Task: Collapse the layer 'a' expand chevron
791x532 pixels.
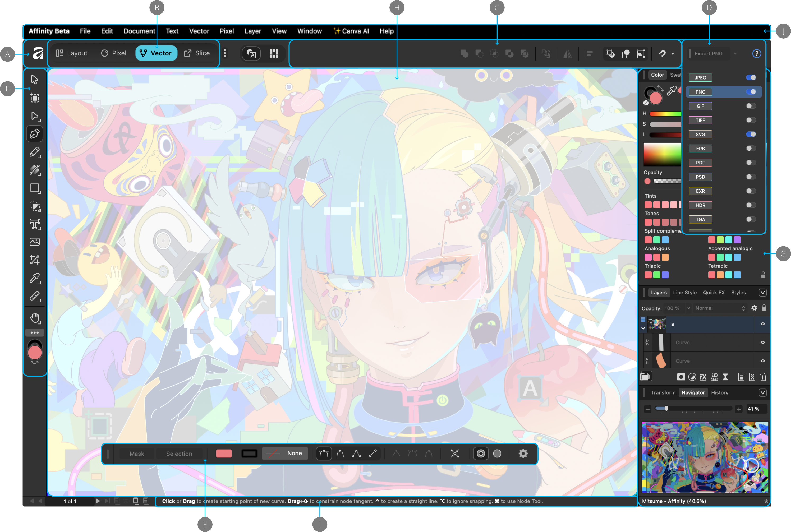Action: pos(643,329)
